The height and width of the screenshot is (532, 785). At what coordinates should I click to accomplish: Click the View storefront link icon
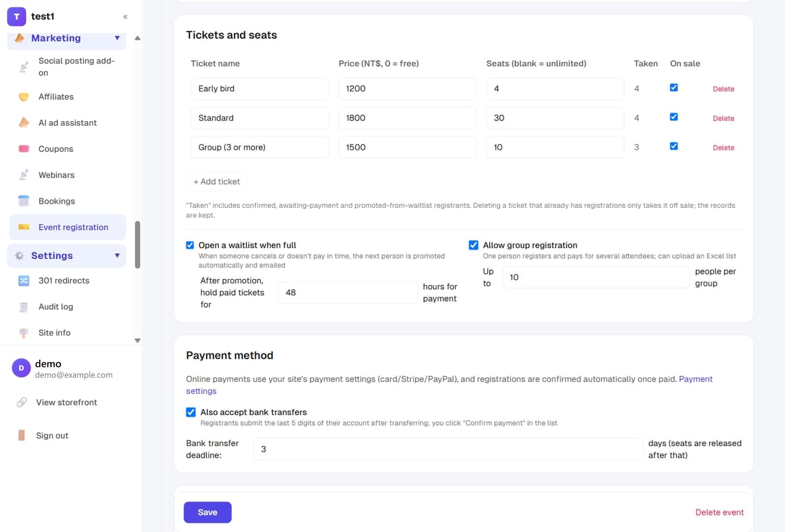tap(21, 403)
